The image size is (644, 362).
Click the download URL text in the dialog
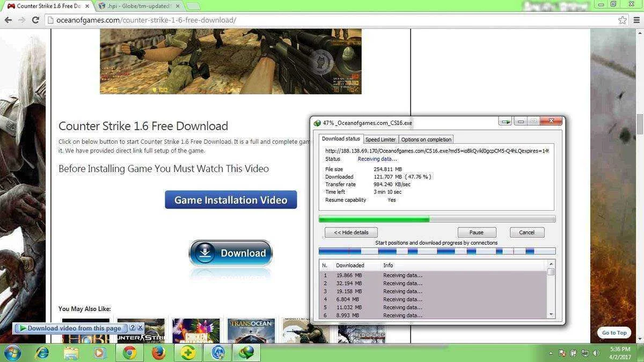437,151
